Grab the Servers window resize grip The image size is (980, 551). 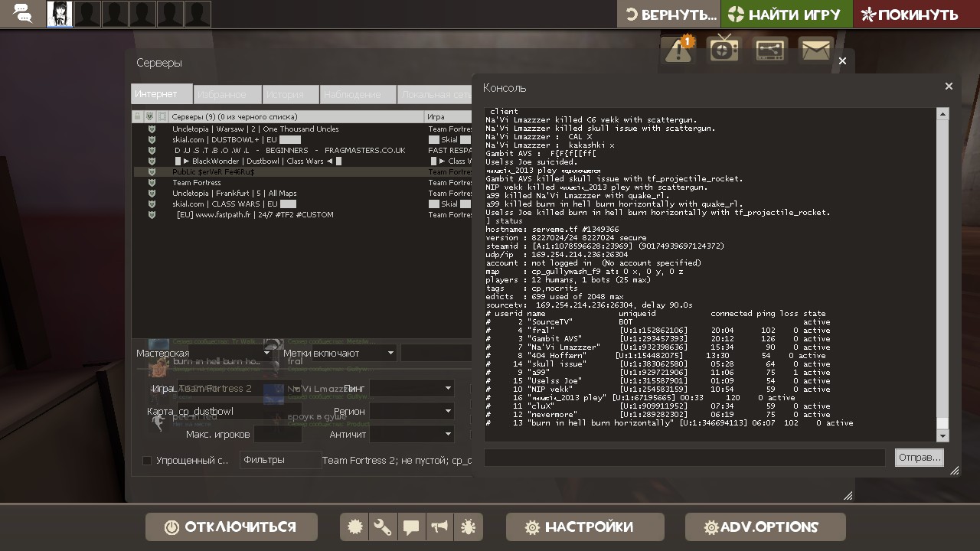coord(848,496)
